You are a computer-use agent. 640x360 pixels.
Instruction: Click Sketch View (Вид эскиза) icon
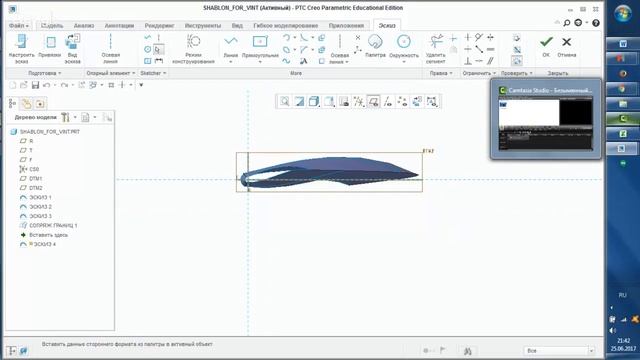click(73, 48)
